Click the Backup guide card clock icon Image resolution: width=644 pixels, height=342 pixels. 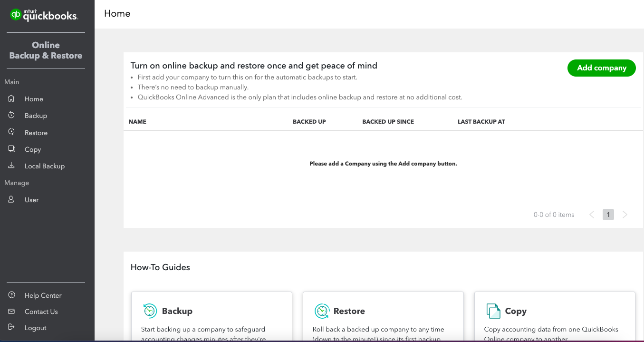click(150, 311)
